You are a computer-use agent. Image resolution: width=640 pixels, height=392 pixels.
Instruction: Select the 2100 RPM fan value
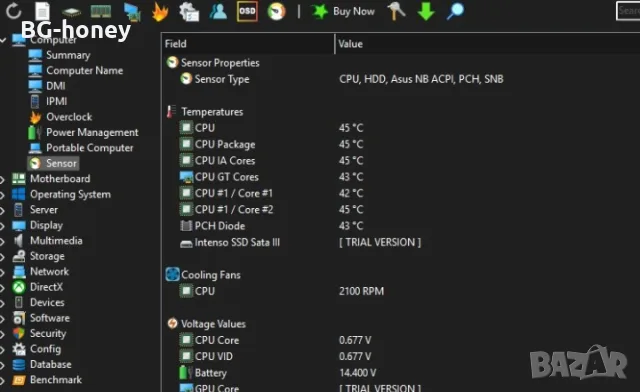(361, 292)
